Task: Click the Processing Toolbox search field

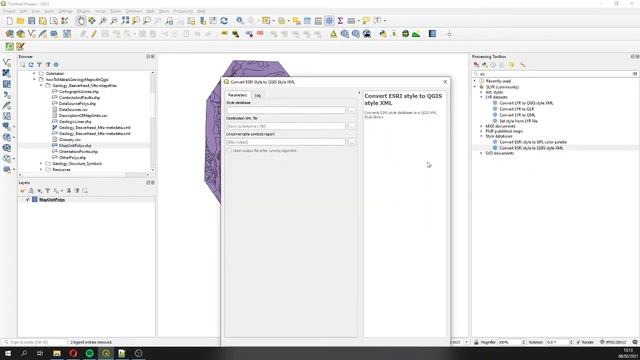Action: coord(555,74)
